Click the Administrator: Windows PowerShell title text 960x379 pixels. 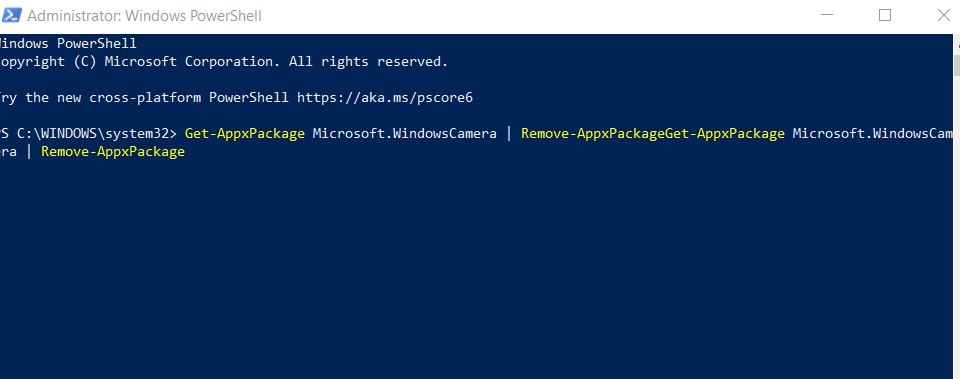144,16
